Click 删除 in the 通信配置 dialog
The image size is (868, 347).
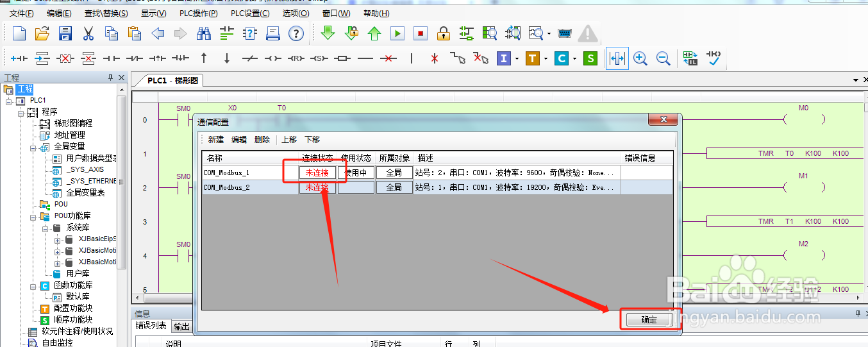(x=262, y=139)
